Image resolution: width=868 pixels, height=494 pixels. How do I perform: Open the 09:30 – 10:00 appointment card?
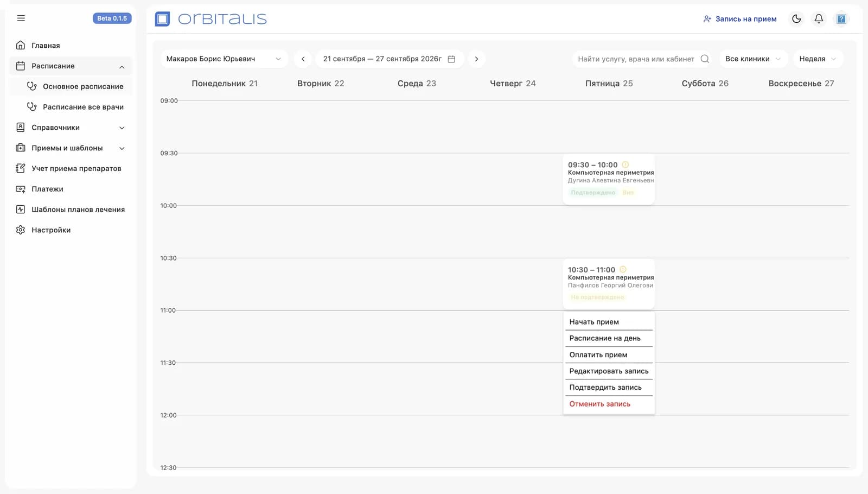pyautogui.click(x=609, y=179)
